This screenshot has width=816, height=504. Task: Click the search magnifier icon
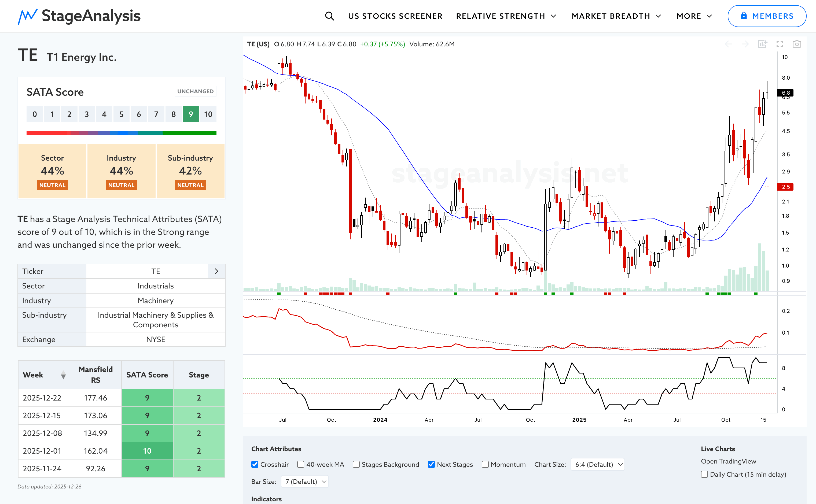[x=329, y=16]
